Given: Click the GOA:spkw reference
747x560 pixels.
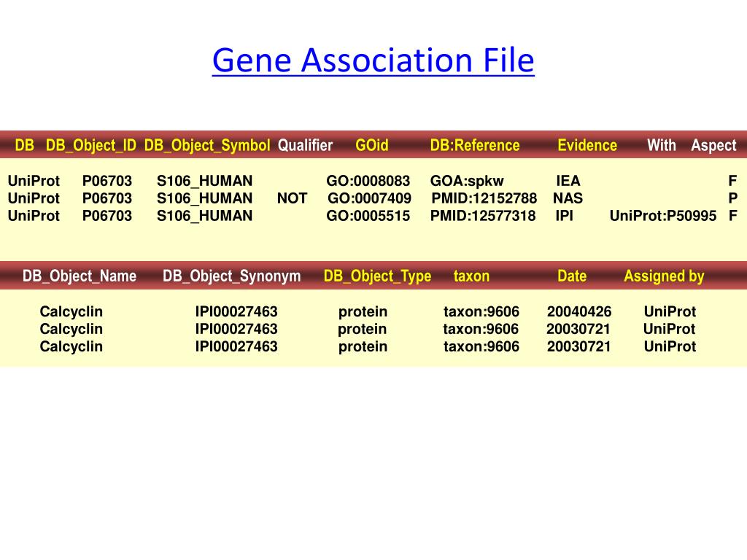Looking at the screenshot, I should click(467, 182).
